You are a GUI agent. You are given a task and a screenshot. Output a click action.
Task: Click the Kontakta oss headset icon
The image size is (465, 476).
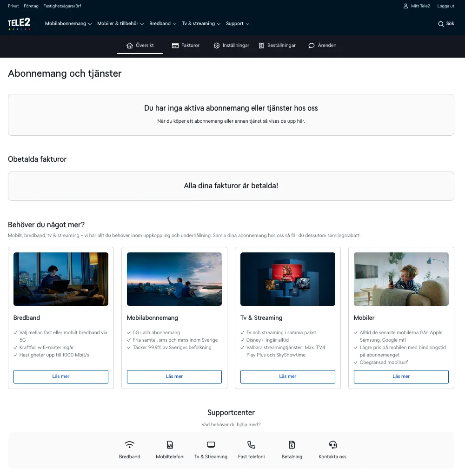[x=332, y=445]
